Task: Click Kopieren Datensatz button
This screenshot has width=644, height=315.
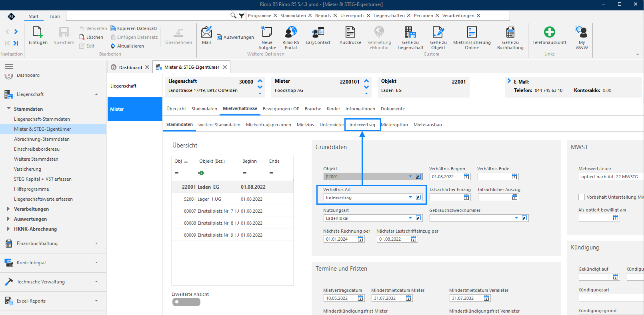Action: click(134, 28)
